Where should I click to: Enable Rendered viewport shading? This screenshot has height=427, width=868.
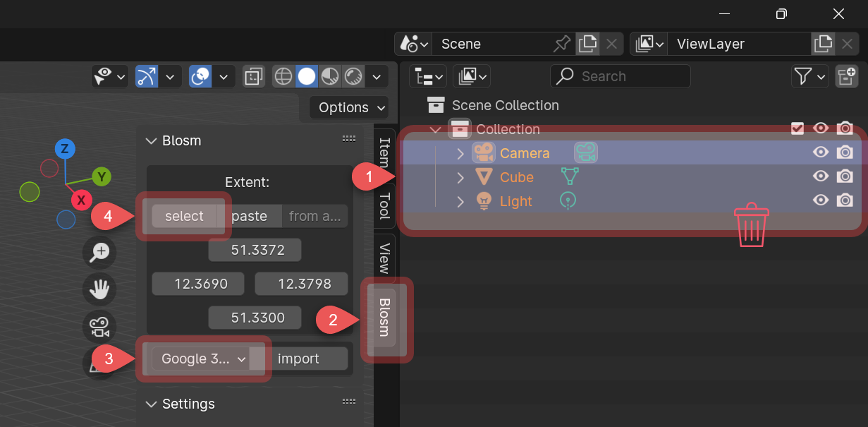pos(353,76)
